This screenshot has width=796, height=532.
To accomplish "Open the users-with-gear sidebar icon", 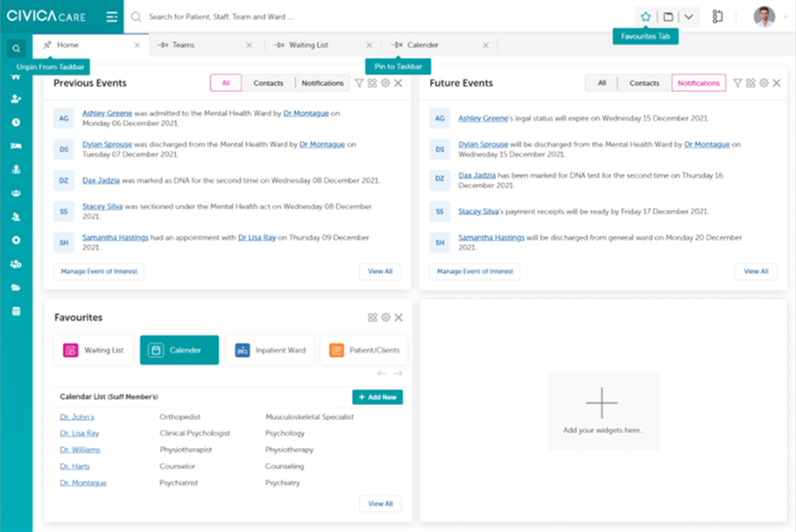I will click(x=17, y=263).
